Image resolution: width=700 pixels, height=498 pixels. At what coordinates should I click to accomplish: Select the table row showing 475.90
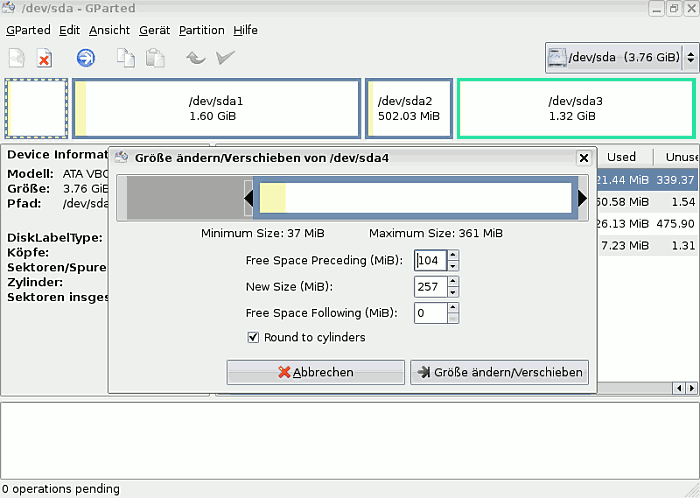pyautogui.click(x=647, y=224)
